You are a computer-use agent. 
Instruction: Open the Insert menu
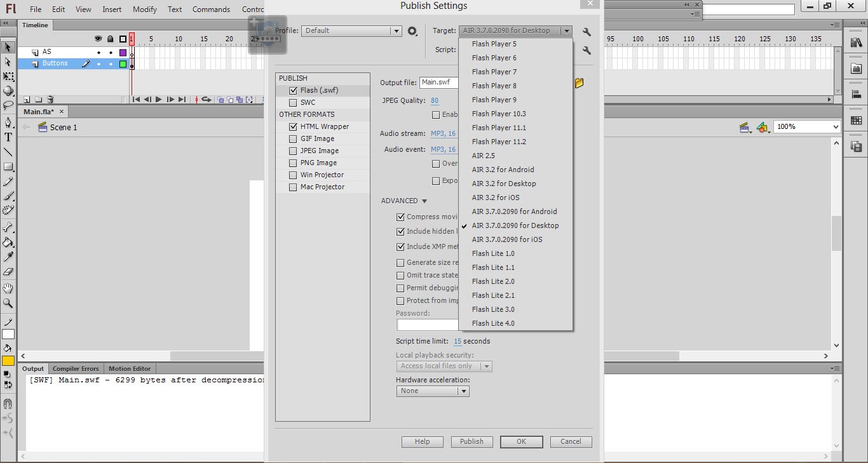click(112, 10)
